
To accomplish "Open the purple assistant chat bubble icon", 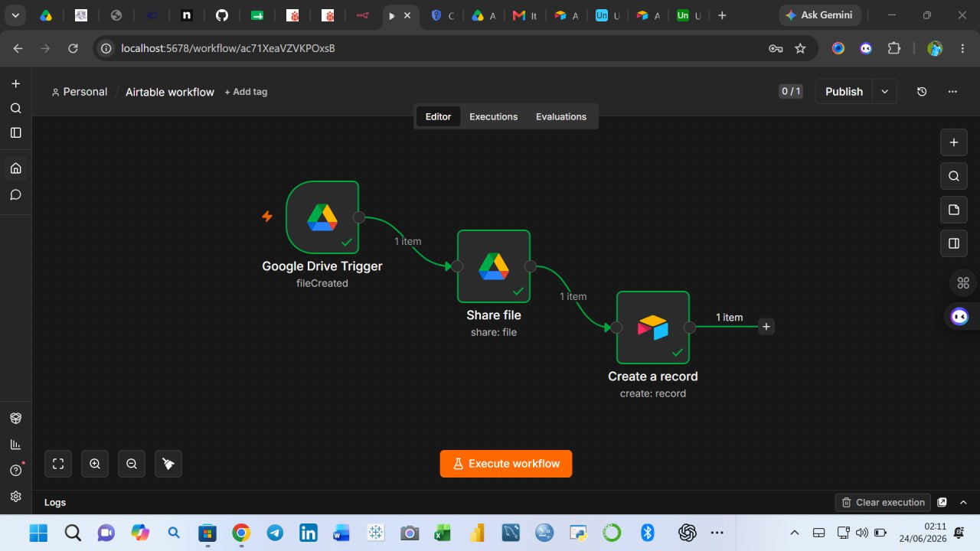I will pos(959,316).
